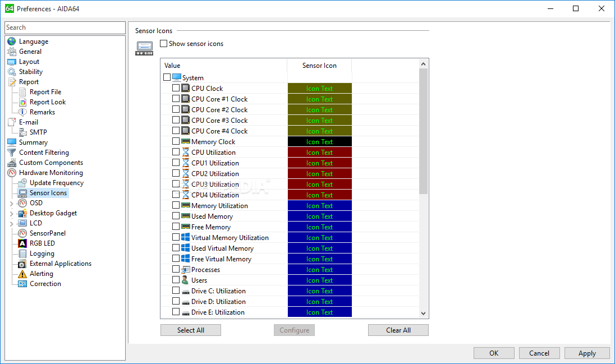Click CPU Clock olive Icon Text swatch
The height and width of the screenshot is (364, 615).
320,88
